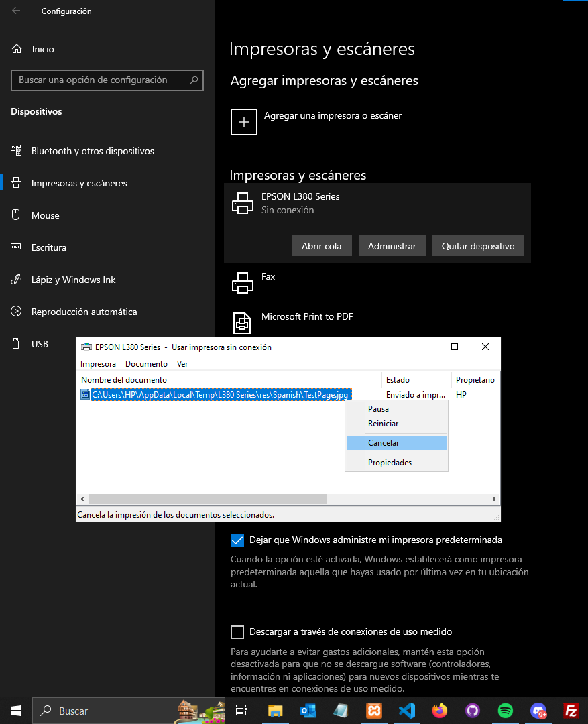The image size is (588, 724).
Task: Open Ver menu in queue window
Action: click(182, 364)
